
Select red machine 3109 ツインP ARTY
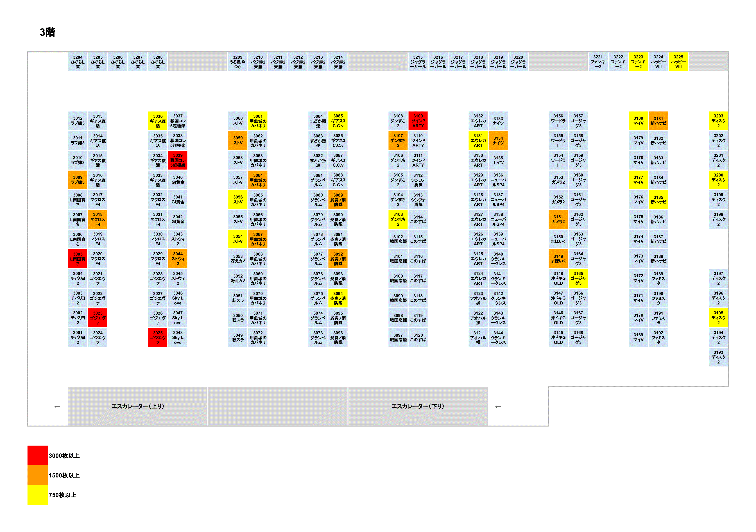(x=418, y=121)
